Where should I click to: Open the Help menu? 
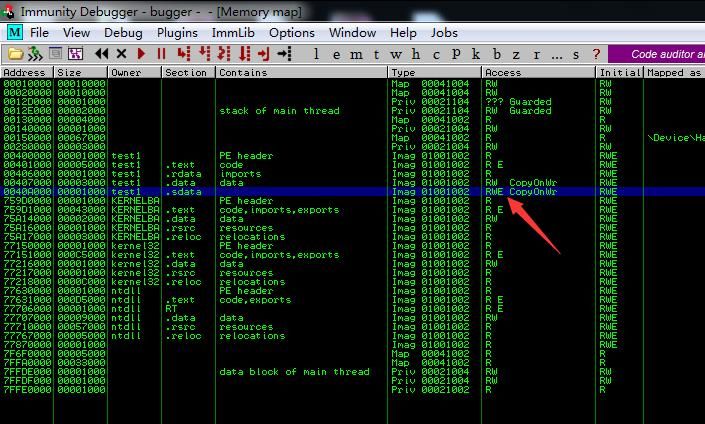pos(403,33)
